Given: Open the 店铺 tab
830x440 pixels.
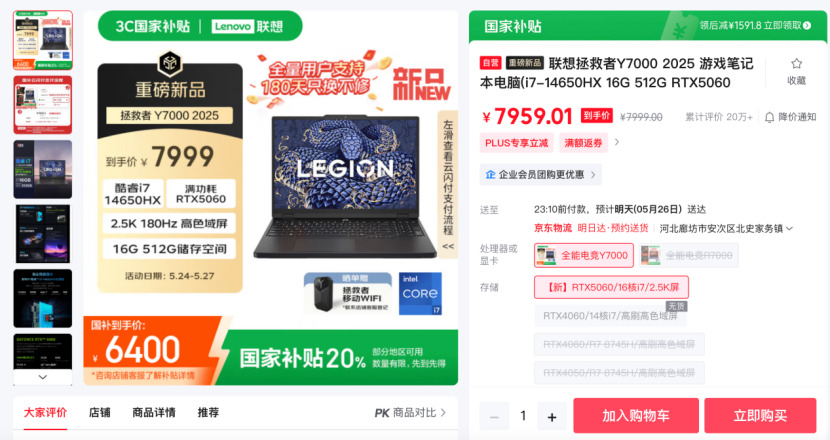Looking at the screenshot, I should click(100, 412).
